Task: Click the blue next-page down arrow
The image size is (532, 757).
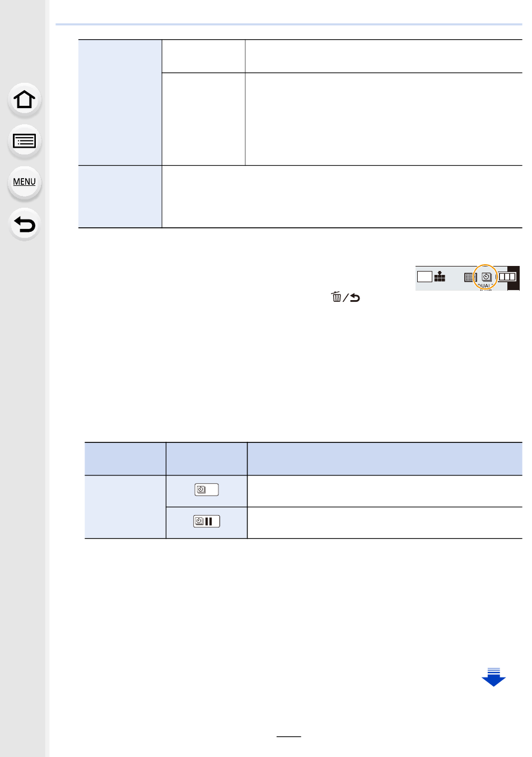Action: coord(493,677)
